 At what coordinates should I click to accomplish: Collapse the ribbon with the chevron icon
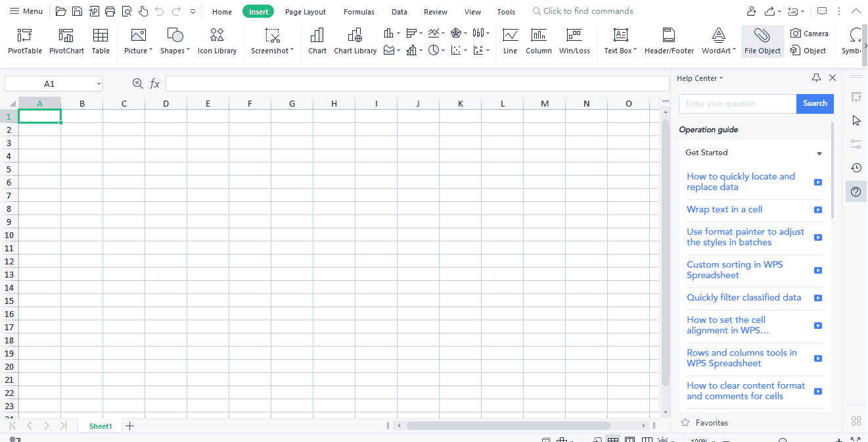tap(856, 11)
